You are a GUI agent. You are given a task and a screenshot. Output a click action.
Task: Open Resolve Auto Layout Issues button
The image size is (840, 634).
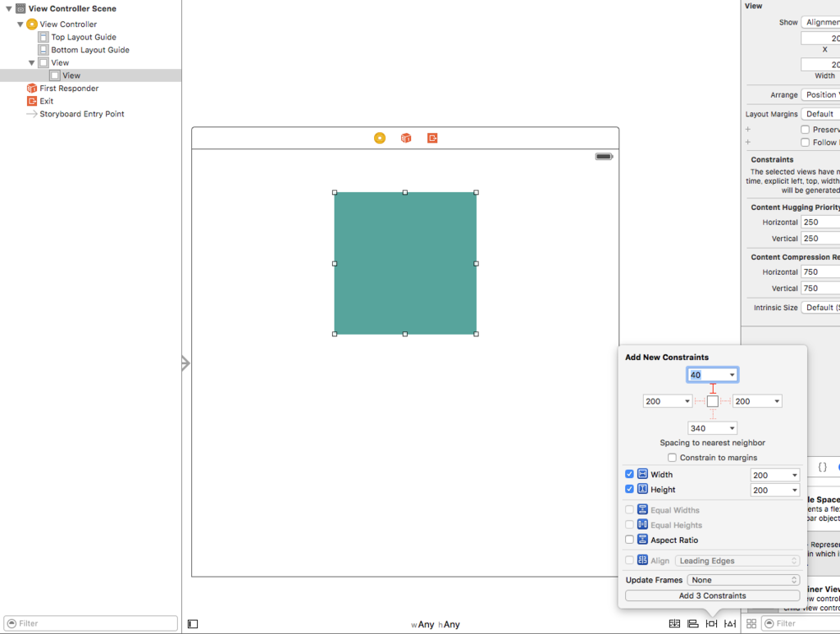tap(729, 624)
